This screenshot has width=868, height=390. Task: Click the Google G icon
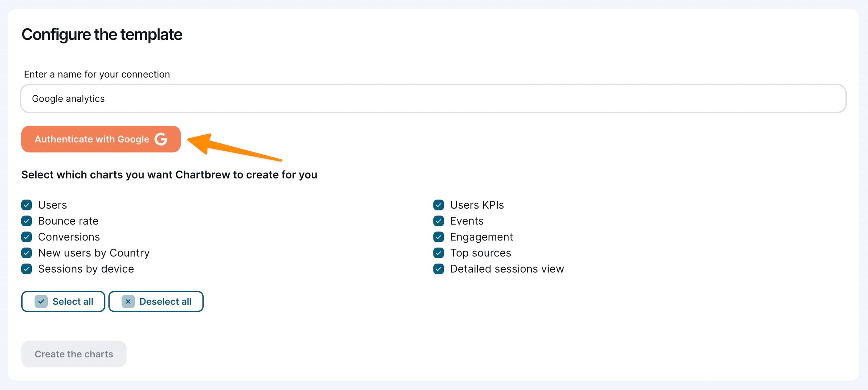point(162,139)
